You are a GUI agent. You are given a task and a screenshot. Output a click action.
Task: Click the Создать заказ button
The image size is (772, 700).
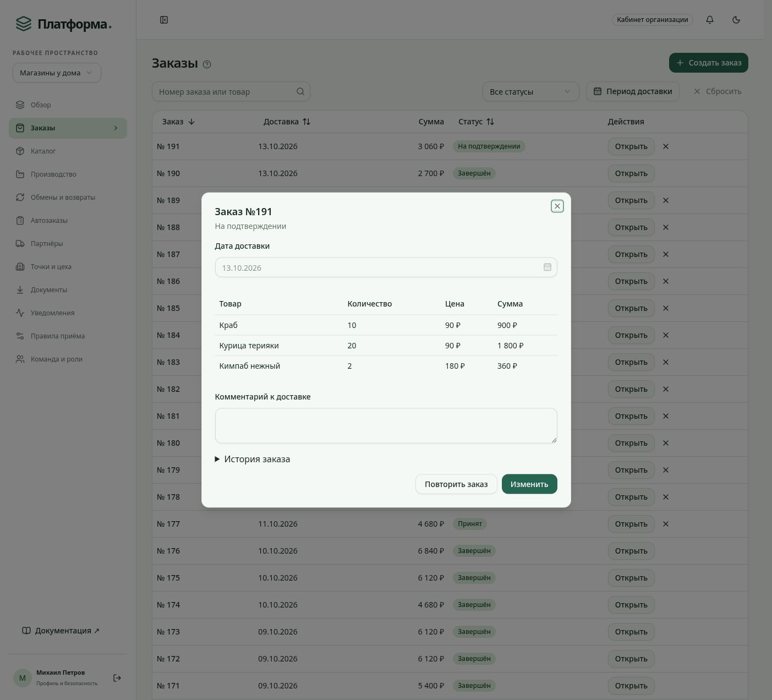pyautogui.click(x=709, y=63)
